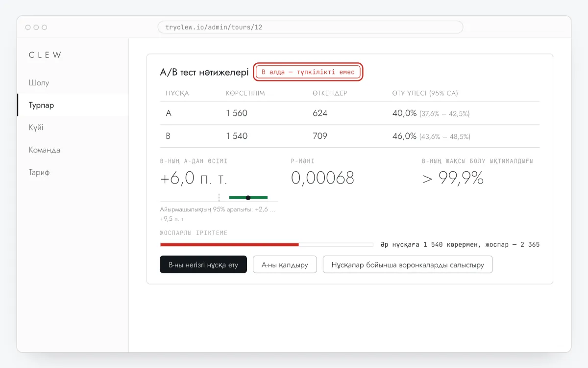Click the B-НЫҢ ЖАҚСЫ БОЛУ ЫҚТИМАЛДЫҒЫ label
This screenshot has height=368, width=588.
click(478, 161)
